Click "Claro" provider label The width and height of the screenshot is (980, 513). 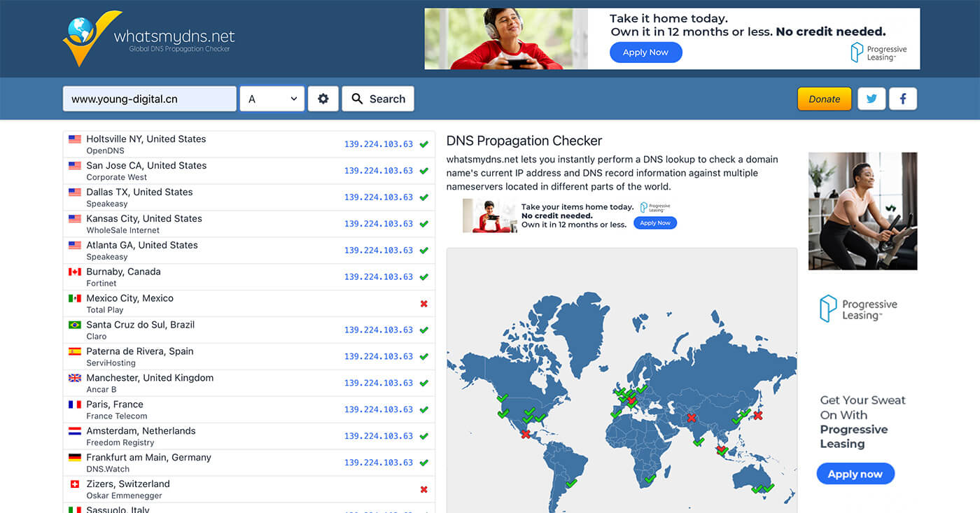click(x=97, y=337)
